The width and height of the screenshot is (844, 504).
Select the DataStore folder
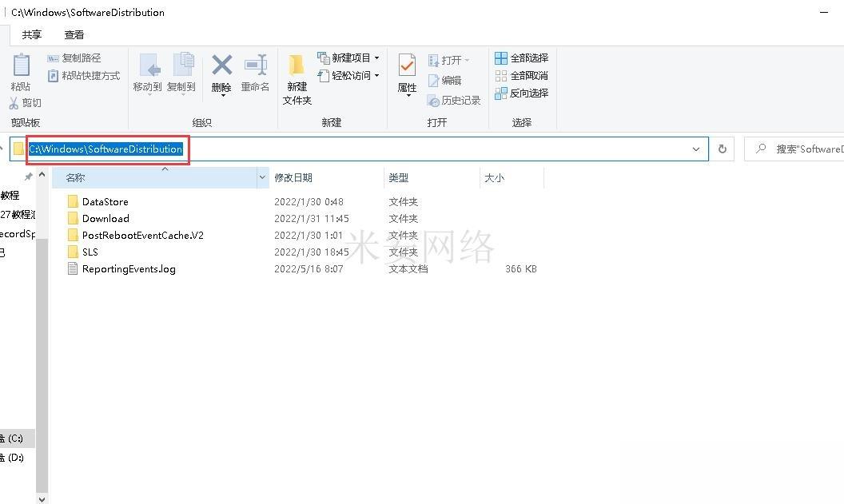[105, 202]
